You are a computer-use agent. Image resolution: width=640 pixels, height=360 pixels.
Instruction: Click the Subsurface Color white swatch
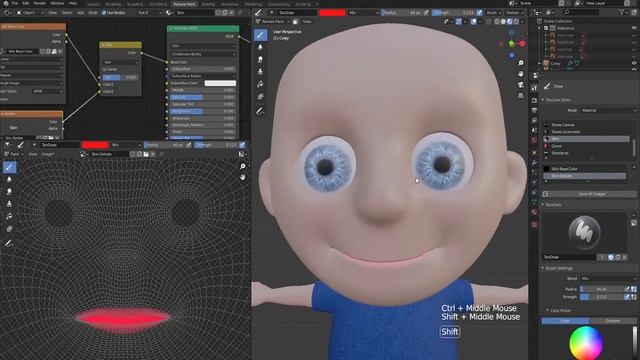pyautogui.click(x=220, y=83)
